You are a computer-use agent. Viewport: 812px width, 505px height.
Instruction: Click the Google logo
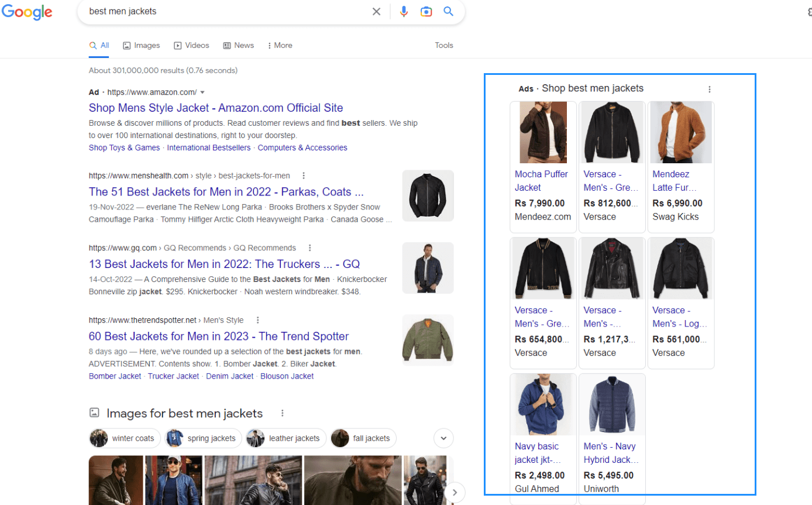[x=27, y=12]
